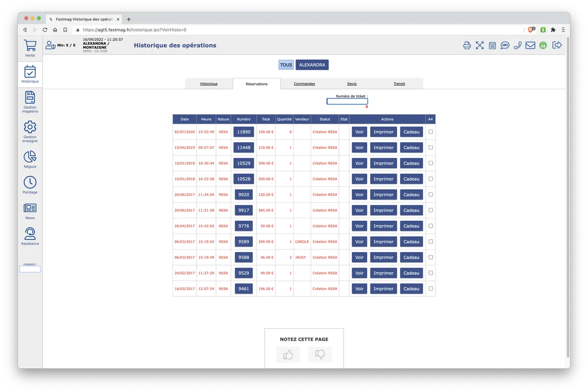Open the News icon

pos(30,208)
